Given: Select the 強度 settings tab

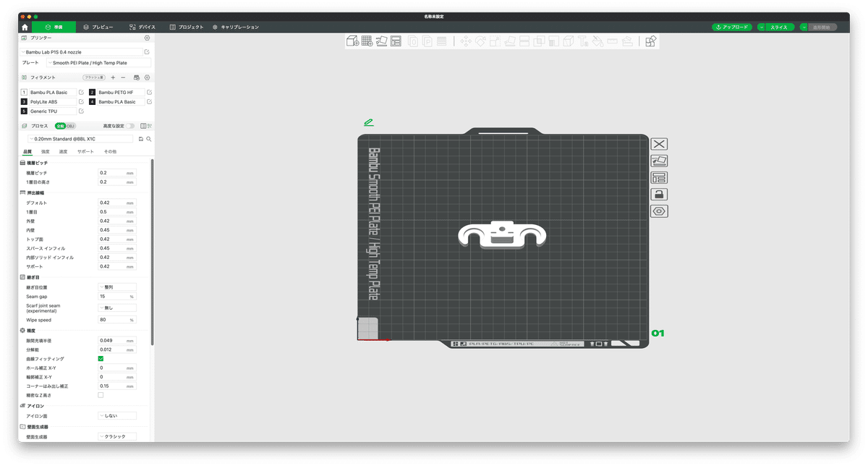Looking at the screenshot, I should click(46, 152).
